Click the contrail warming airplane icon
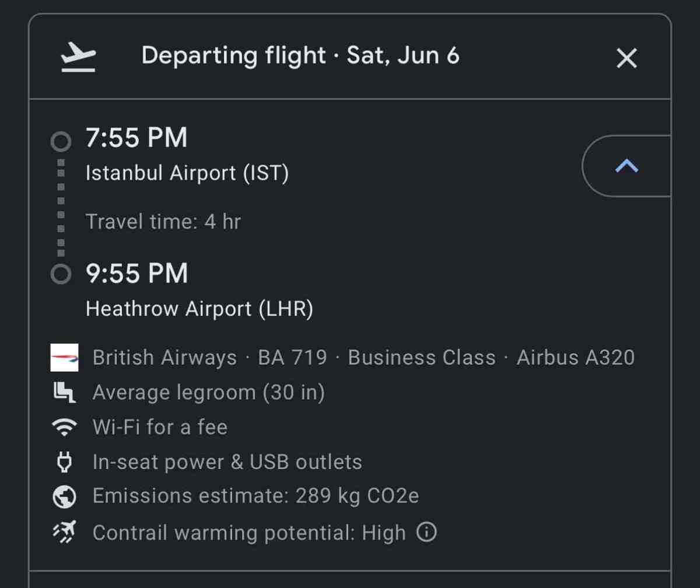 coord(64,532)
